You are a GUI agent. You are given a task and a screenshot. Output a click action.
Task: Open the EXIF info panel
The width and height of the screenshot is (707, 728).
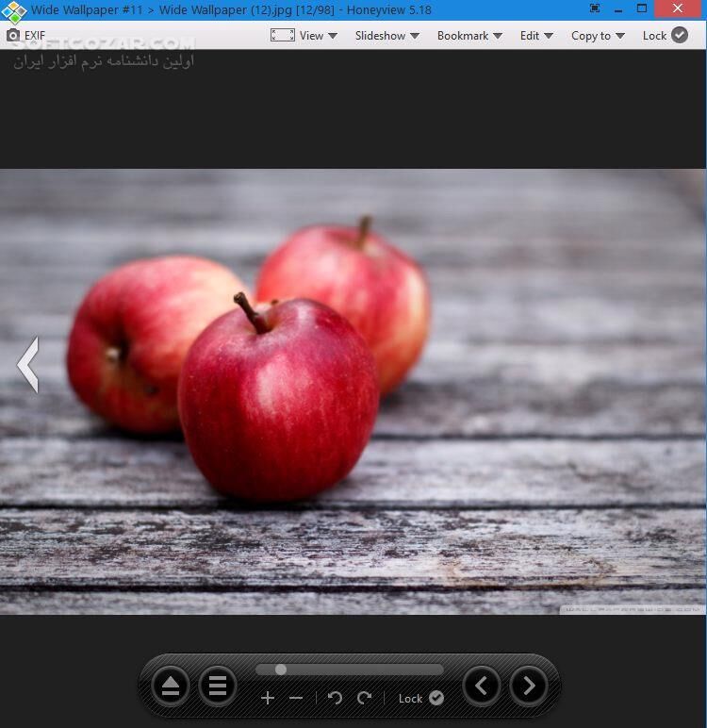click(x=25, y=36)
